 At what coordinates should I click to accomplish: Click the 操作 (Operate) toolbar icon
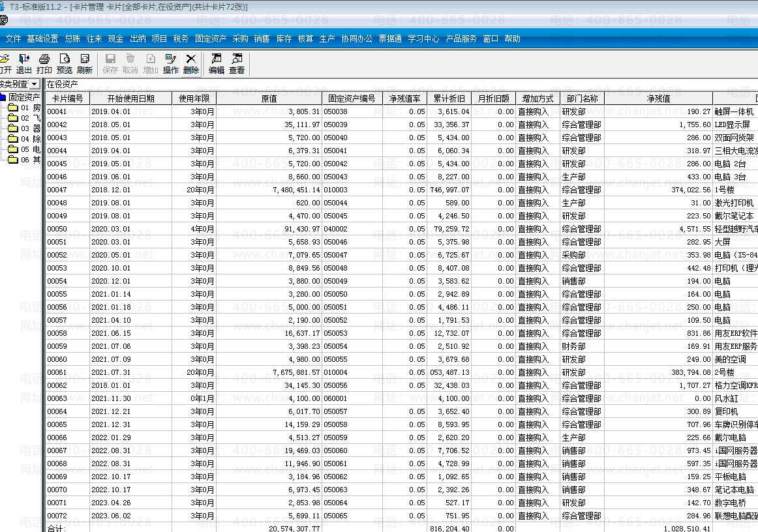click(171, 64)
